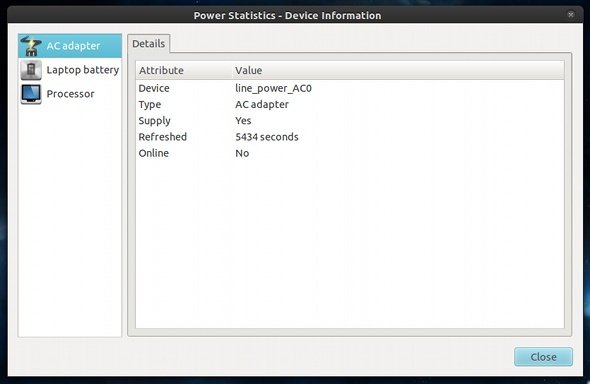The width and height of the screenshot is (590, 384).
Task: Click the line_power_AC0 value
Action: (x=273, y=89)
